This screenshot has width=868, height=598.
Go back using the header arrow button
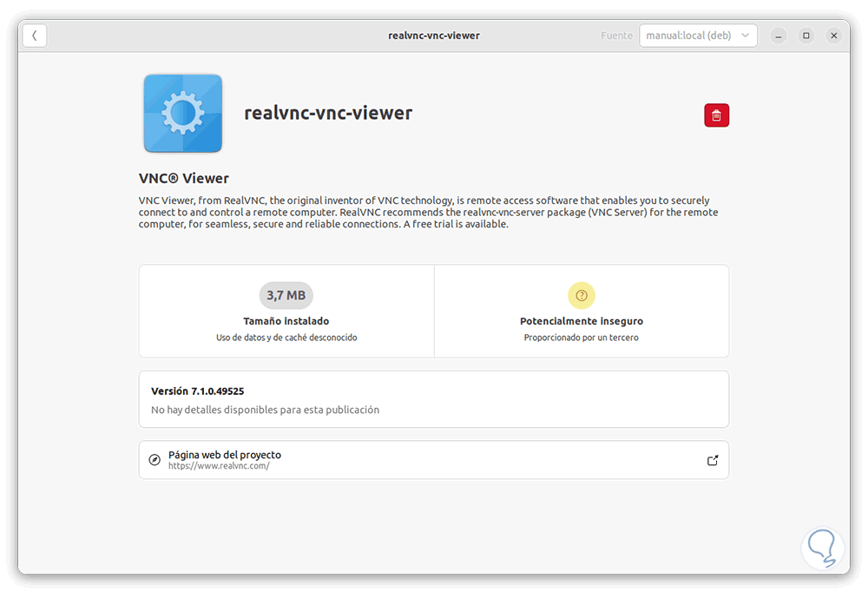(x=35, y=36)
